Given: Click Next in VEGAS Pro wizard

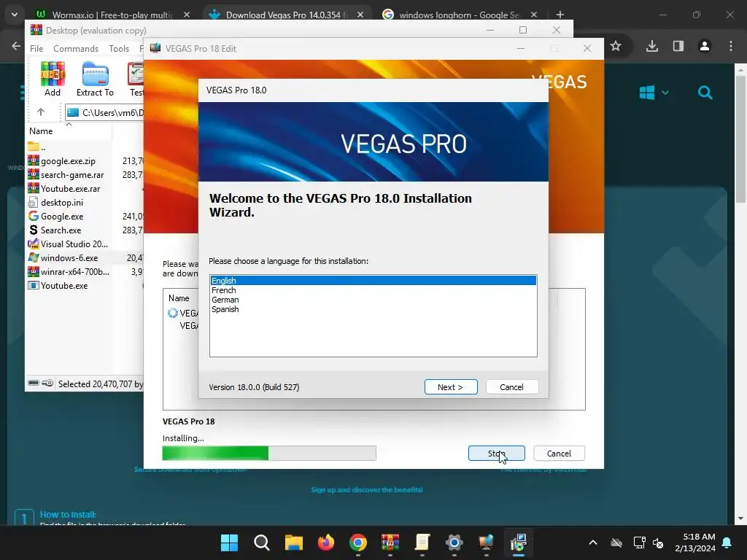Looking at the screenshot, I should (451, 387).
